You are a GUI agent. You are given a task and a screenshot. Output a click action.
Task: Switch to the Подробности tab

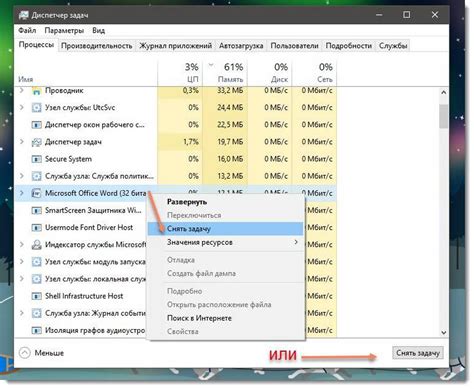pyautogui.click(x=349, y=46)
